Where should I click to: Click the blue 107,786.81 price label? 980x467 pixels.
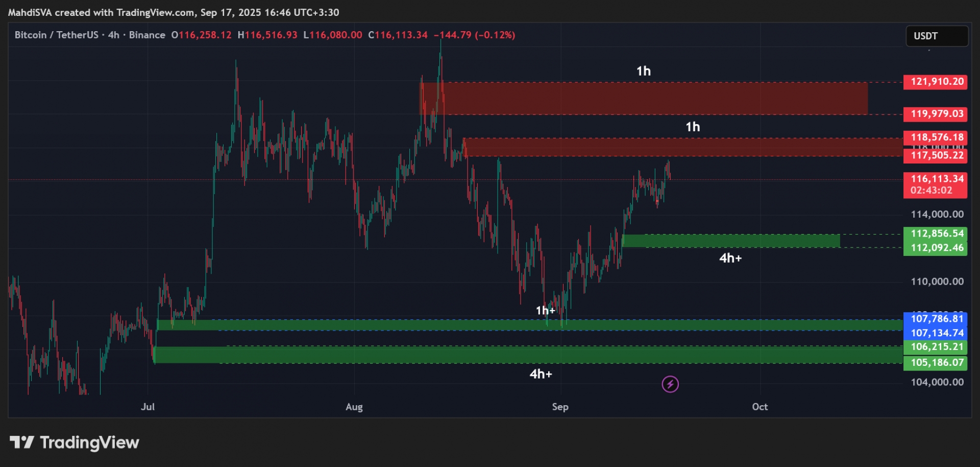tap(935, 319)
